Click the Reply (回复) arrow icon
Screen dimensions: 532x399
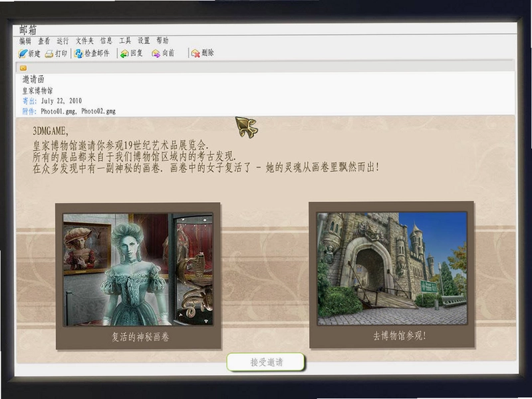pyautogui.click(x=124, y=54)
